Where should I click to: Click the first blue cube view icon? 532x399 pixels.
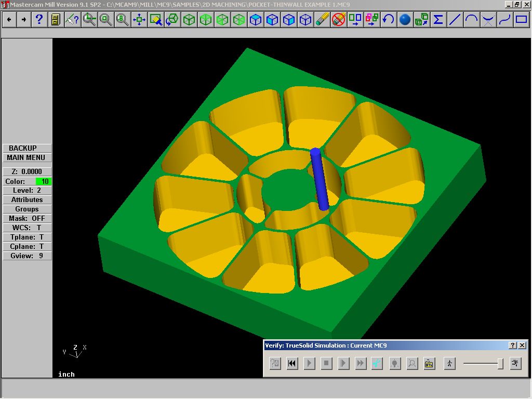pos(256,20)
